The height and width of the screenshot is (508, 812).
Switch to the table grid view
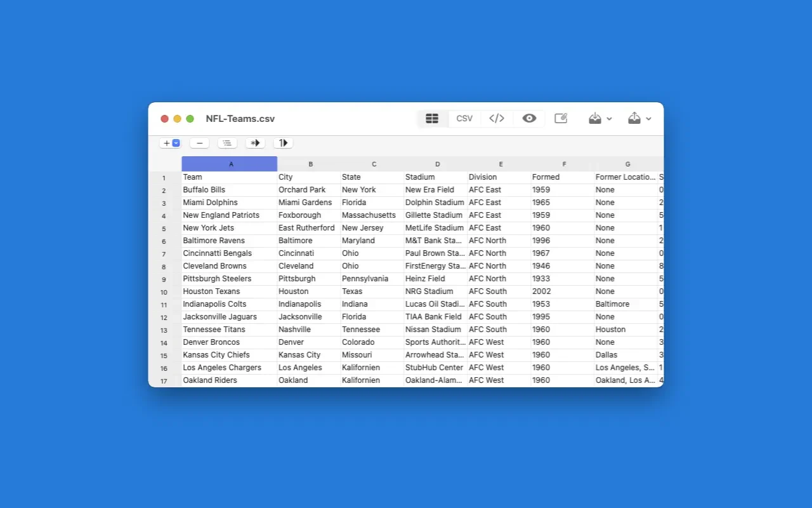point(432,119)
